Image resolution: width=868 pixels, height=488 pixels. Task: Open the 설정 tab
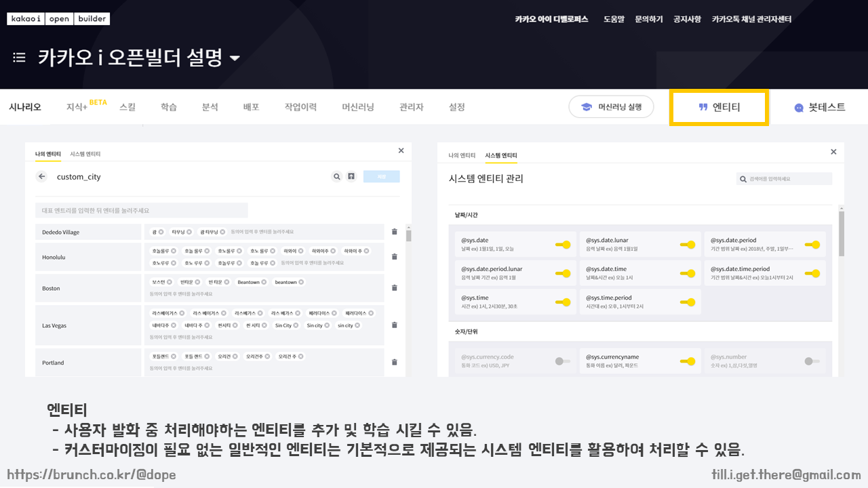click(x=457, y=107)
